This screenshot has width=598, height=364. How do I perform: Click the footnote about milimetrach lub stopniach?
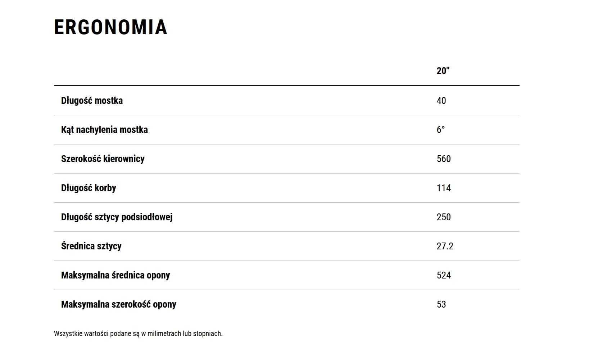click(138, 333)
